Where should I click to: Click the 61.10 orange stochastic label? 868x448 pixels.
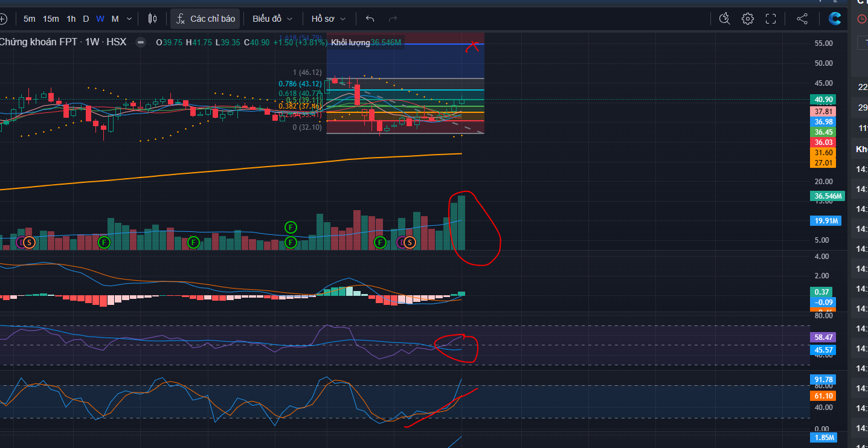pyautogui.click(x=822, y=396)
